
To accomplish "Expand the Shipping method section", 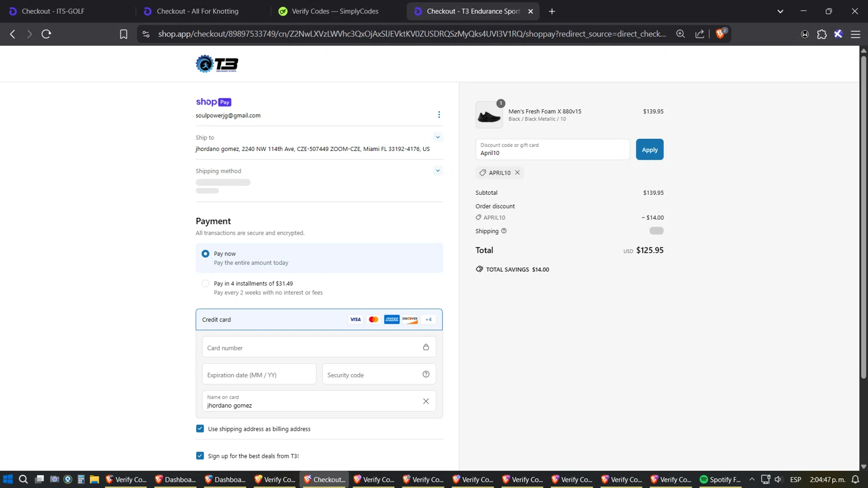I will coord(437,171).
